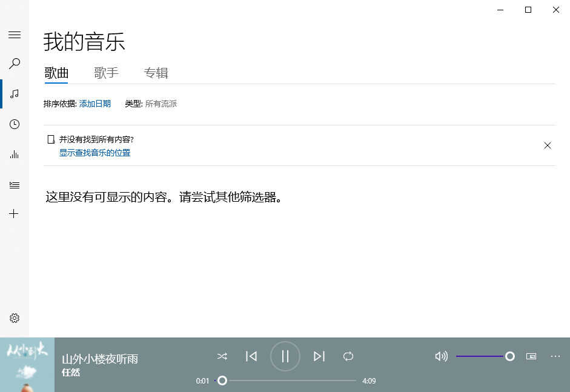Screen dimensions: 570x392
Task: Toggle shuffle playback
Action: [222, 356]
